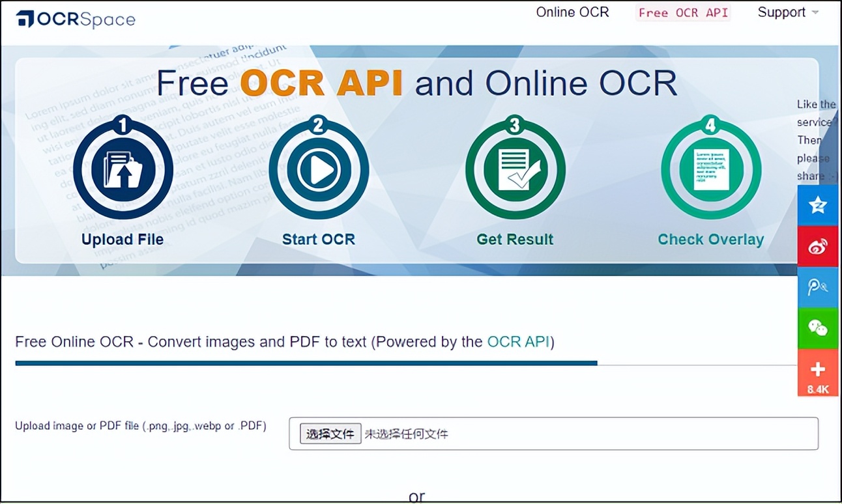Click the file upload input field

[553, 434]
